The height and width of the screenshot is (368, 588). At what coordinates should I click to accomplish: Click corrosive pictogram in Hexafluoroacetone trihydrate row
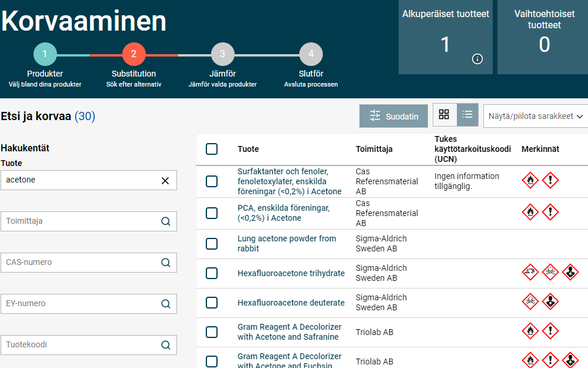(x=530, y=272)
